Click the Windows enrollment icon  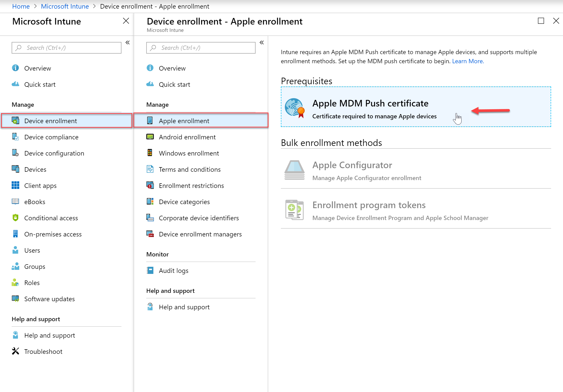pos(150,153)
